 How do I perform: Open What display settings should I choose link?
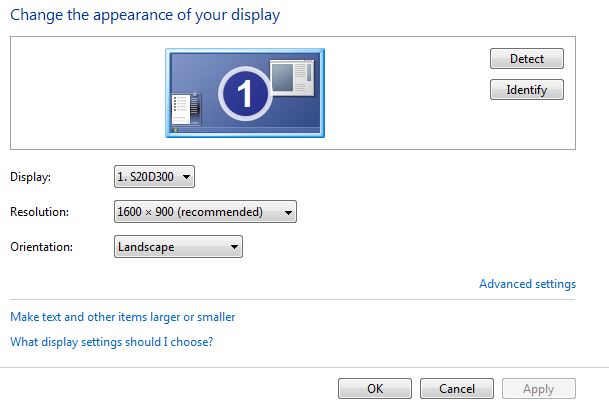click(112, 342)
